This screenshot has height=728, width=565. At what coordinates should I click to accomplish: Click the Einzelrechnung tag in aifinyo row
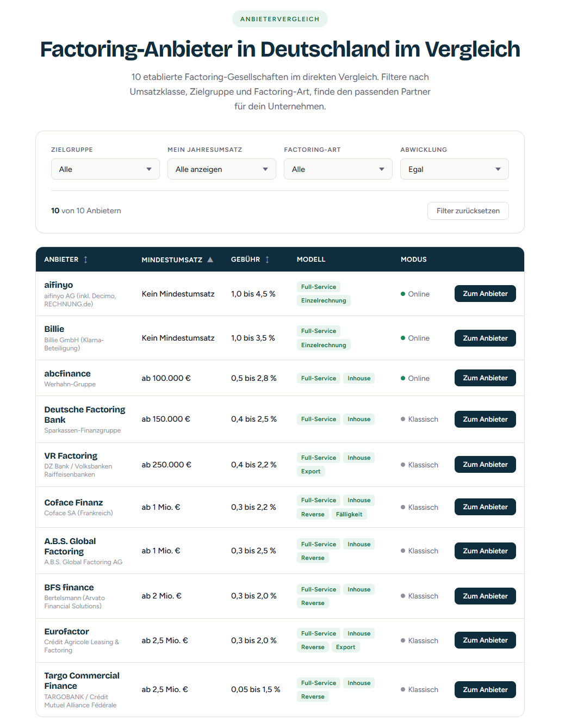pyautogui.click(x=324, y=300)
